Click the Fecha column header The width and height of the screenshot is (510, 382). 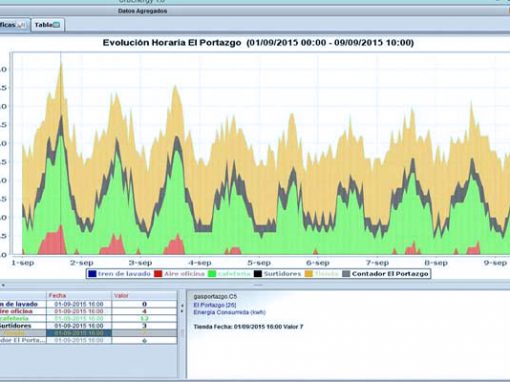(79, 296)
